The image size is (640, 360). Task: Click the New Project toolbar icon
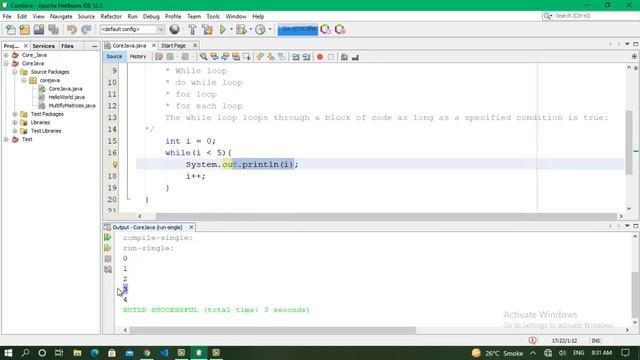(24, 29)
